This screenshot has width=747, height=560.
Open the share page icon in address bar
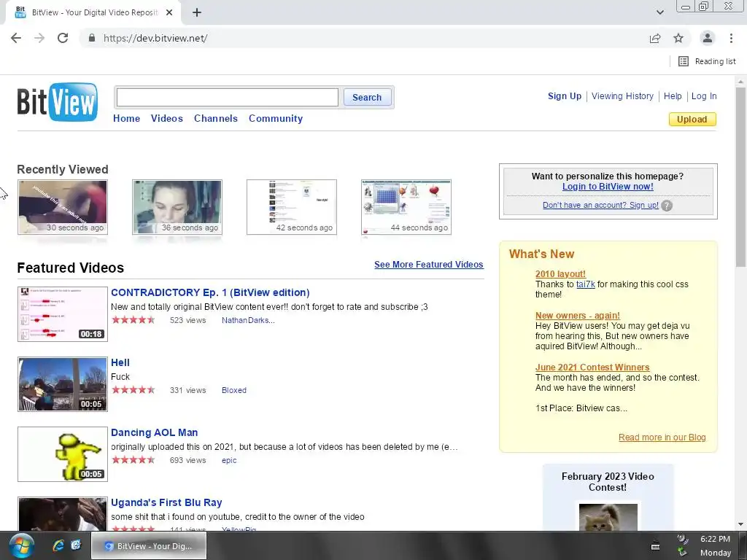coord(655,38)
